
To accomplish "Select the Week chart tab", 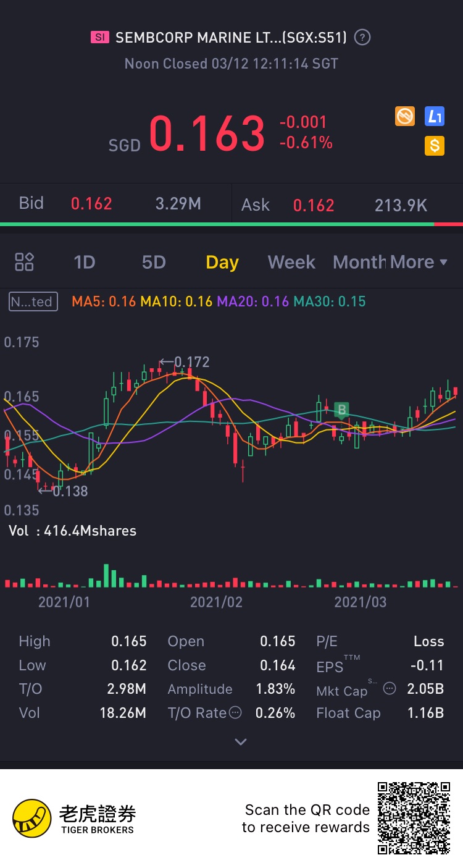I will (x=291, y=262).
